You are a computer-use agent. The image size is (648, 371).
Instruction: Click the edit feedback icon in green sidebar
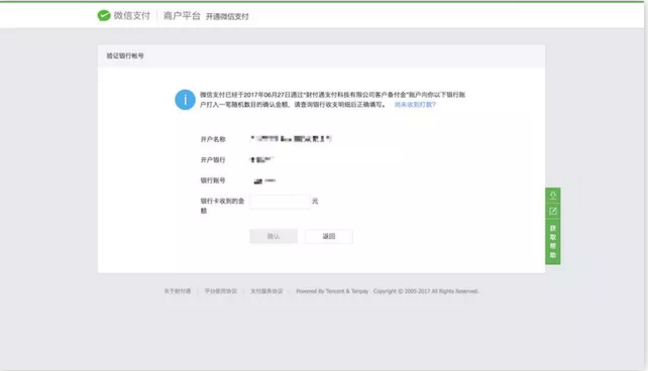click(x=553, y=212)
